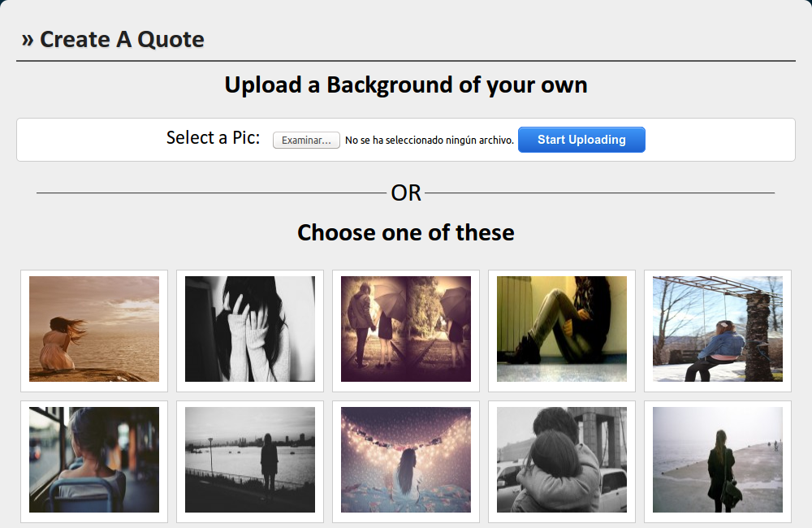Click the 'Select a Pic:' label
The width and height of the screenshot is (812, 528).
tap(213, 138)
